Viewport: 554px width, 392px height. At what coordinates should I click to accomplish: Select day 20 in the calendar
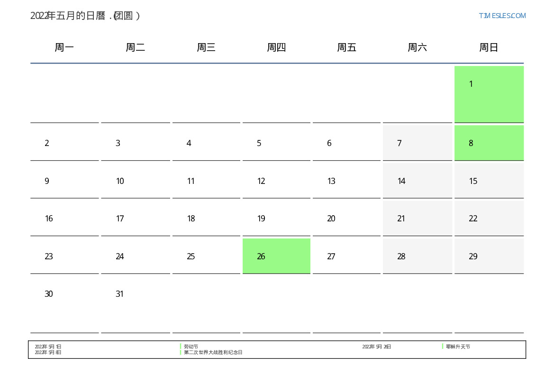click(x=346, y=219)
